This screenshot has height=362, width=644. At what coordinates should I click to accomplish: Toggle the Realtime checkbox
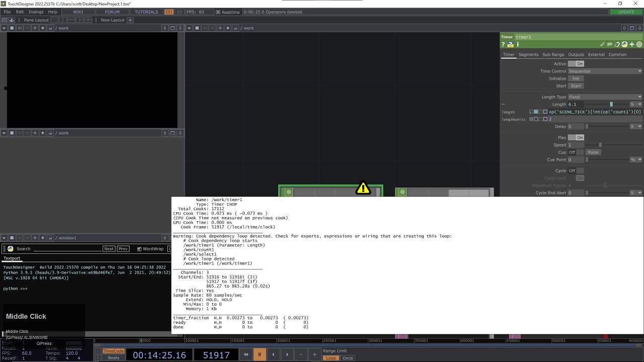(218, 12)
